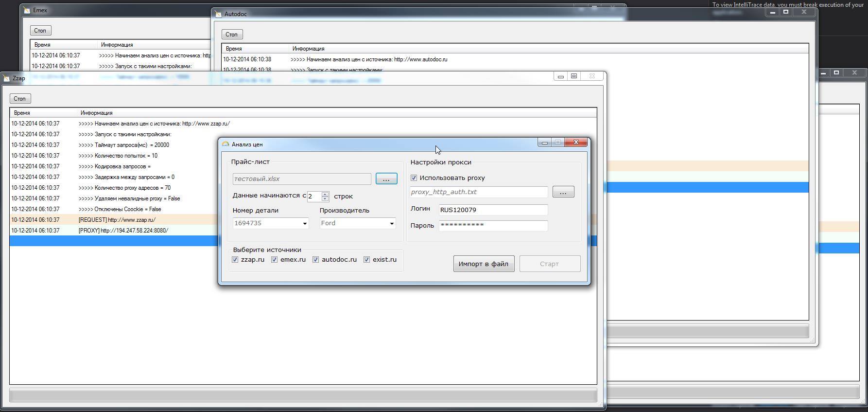
Task: Minimize the Autodoc window
Action: click(x=773, y=12)
